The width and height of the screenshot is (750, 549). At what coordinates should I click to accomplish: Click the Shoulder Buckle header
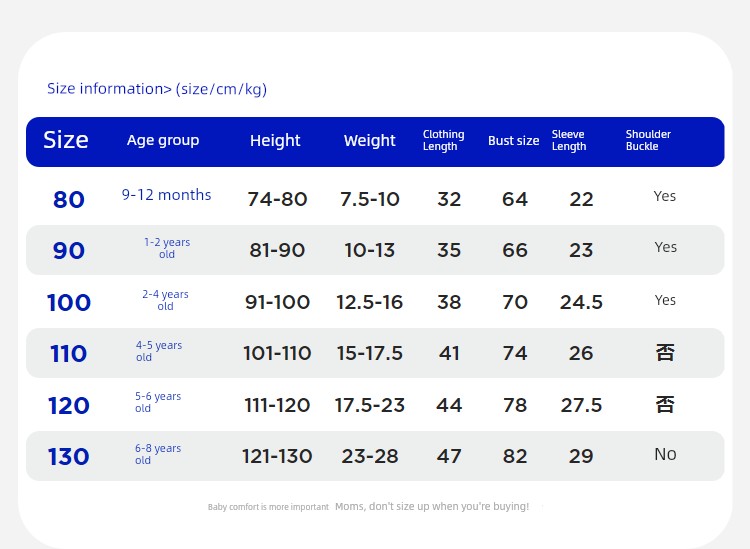click(x=648, y=140)
